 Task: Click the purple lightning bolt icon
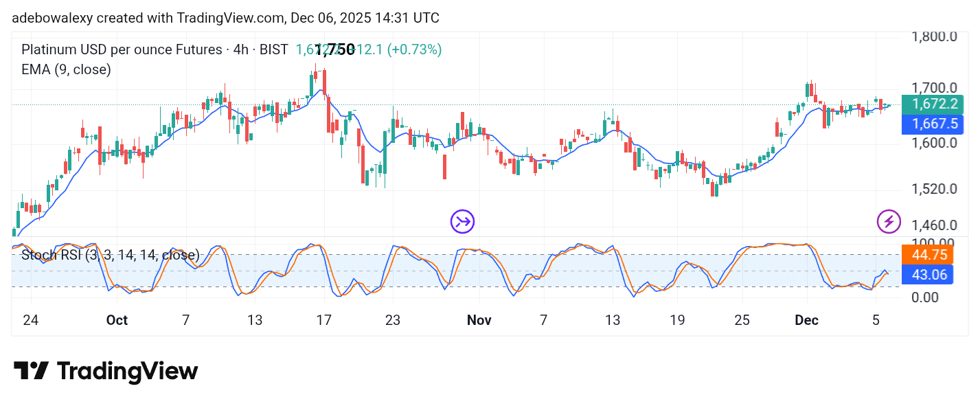click(889, 221)
